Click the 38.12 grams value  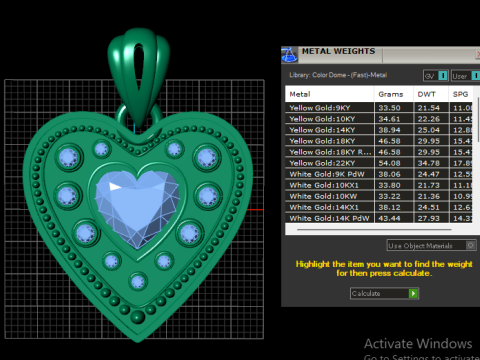pos(389,207)
